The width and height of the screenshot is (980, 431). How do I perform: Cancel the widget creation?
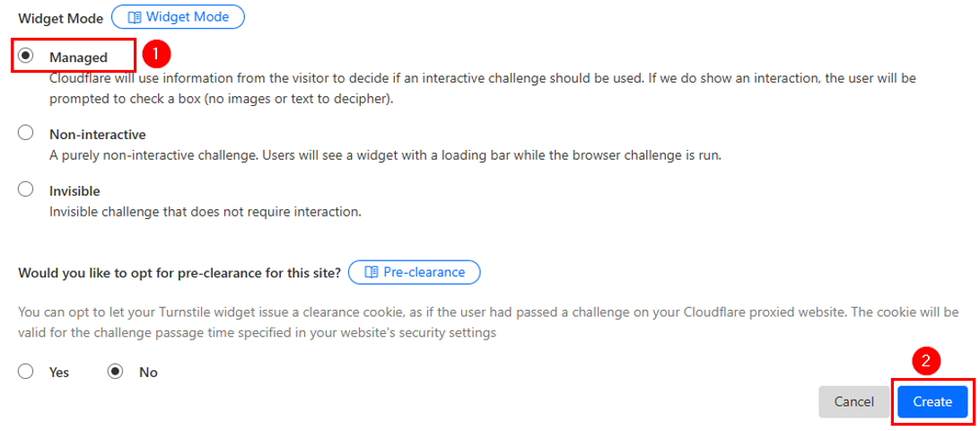coord(853,401)
